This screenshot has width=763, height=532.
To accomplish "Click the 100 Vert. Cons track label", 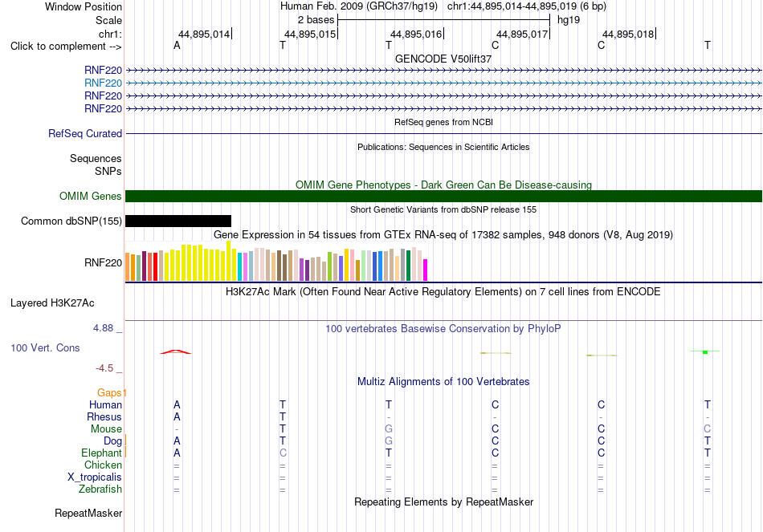I will tap(45, 347).
